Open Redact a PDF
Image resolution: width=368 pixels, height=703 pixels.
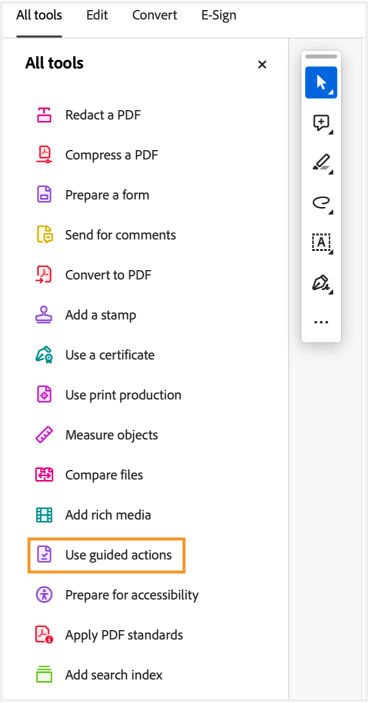(x=103, y=115)
